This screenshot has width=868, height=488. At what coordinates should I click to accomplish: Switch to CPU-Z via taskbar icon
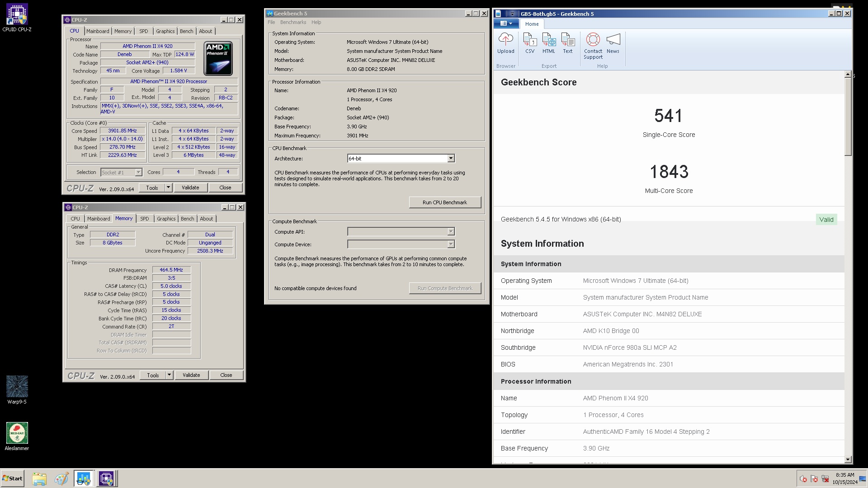[x=106, y=479]
